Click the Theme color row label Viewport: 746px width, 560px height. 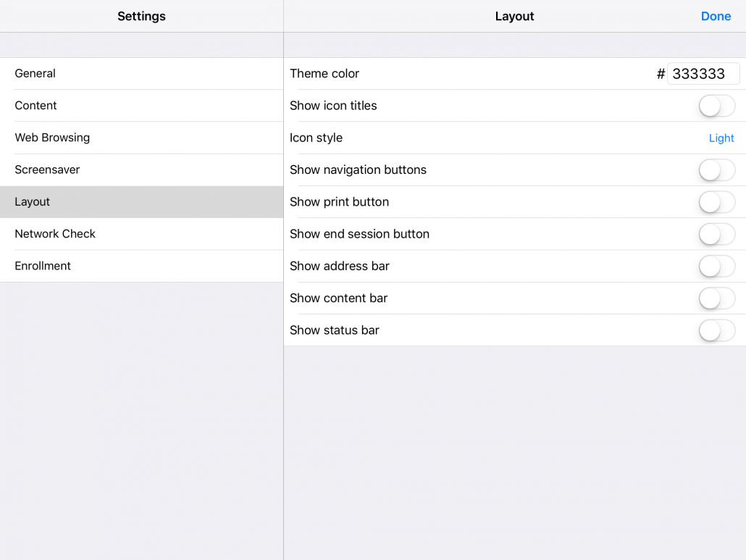(324, 74)
